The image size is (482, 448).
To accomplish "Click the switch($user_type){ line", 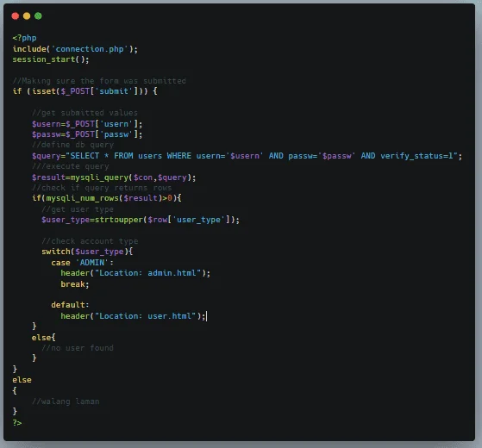I will pyautogui.click(x=87, y=252).
